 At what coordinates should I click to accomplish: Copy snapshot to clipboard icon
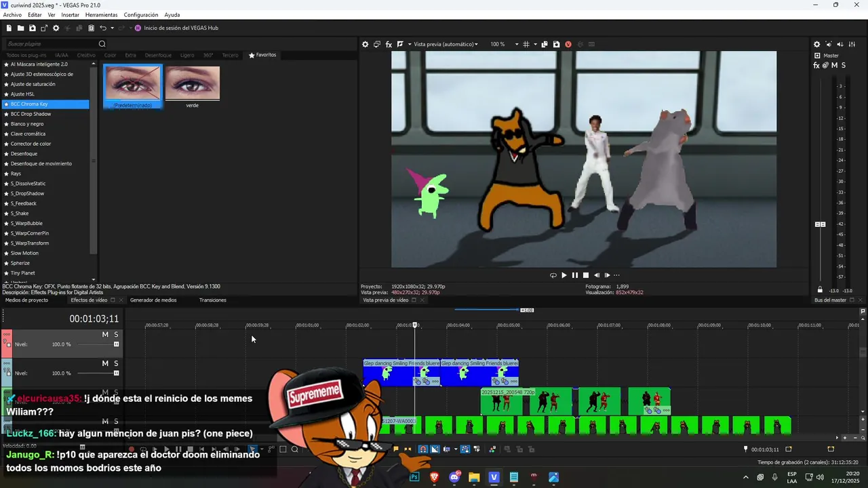click(545, 44)
